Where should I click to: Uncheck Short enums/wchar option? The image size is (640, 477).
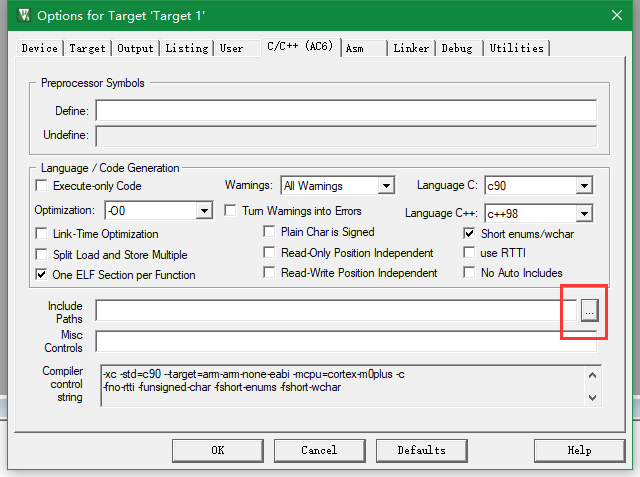pos(469,233)
